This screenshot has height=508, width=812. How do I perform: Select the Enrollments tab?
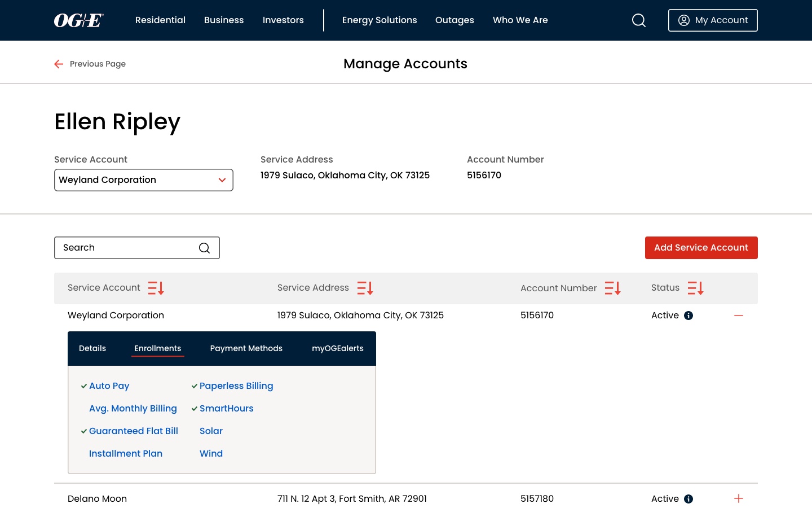158,348
